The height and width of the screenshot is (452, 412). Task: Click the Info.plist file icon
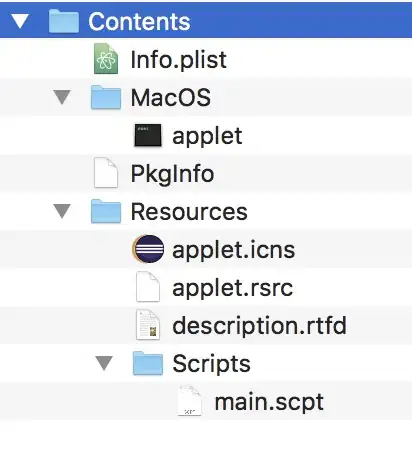[106, 59]
